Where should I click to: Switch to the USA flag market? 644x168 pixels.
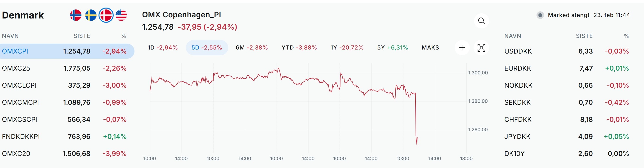[x=121, y=15]
